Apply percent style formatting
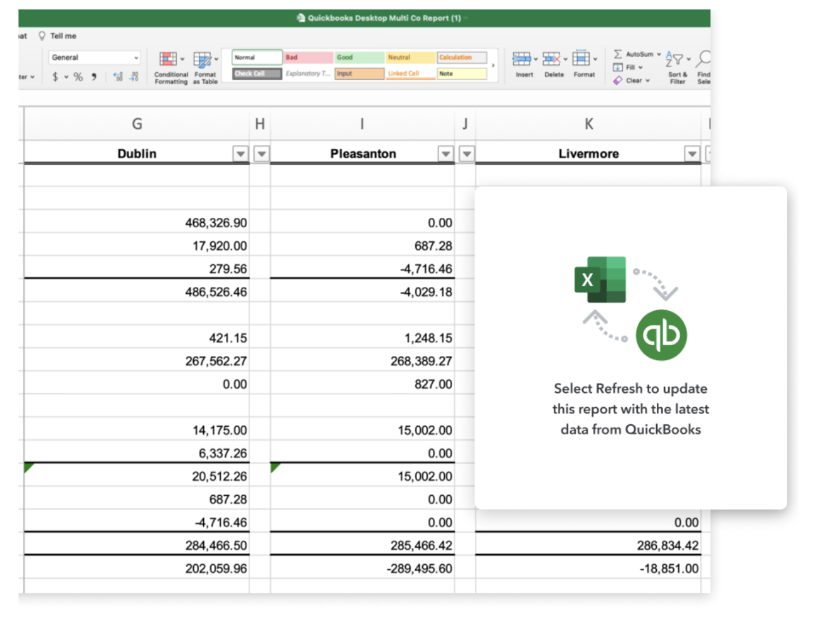 (78, 77)
